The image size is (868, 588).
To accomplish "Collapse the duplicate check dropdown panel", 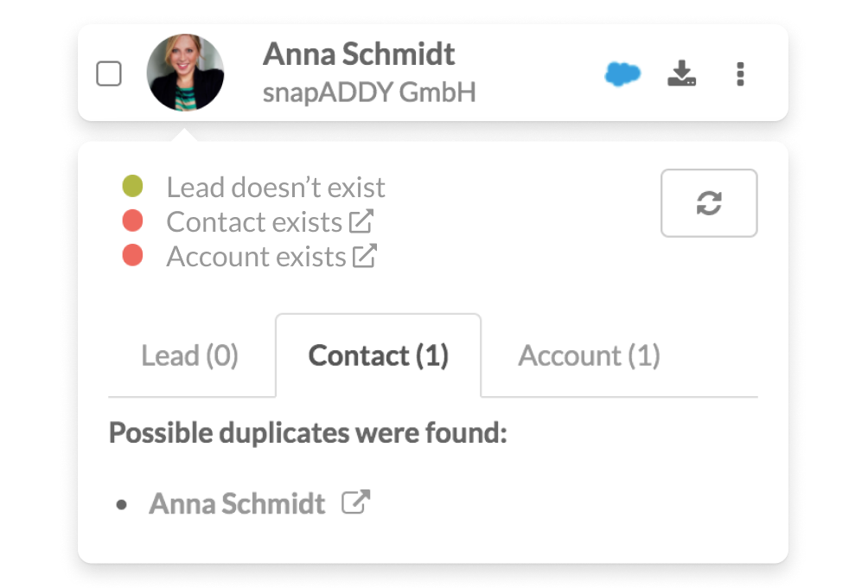I will tap(740, 74).
